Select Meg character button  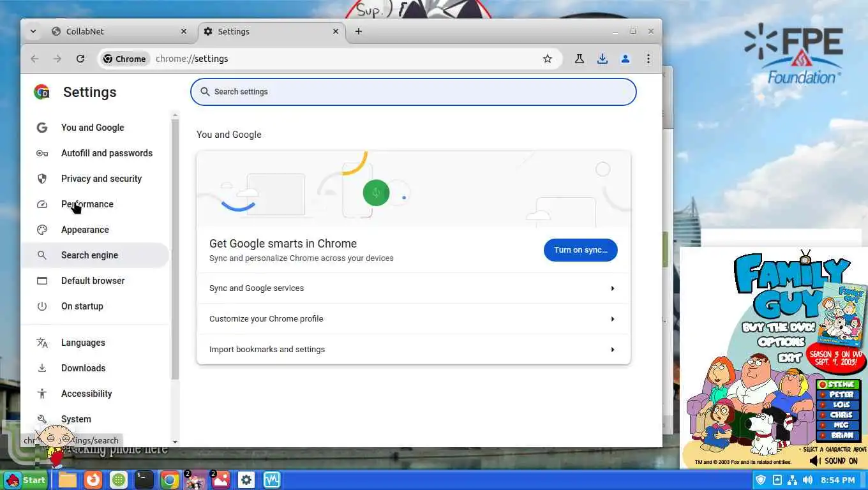pyautogui.click(x=839, y=426)
